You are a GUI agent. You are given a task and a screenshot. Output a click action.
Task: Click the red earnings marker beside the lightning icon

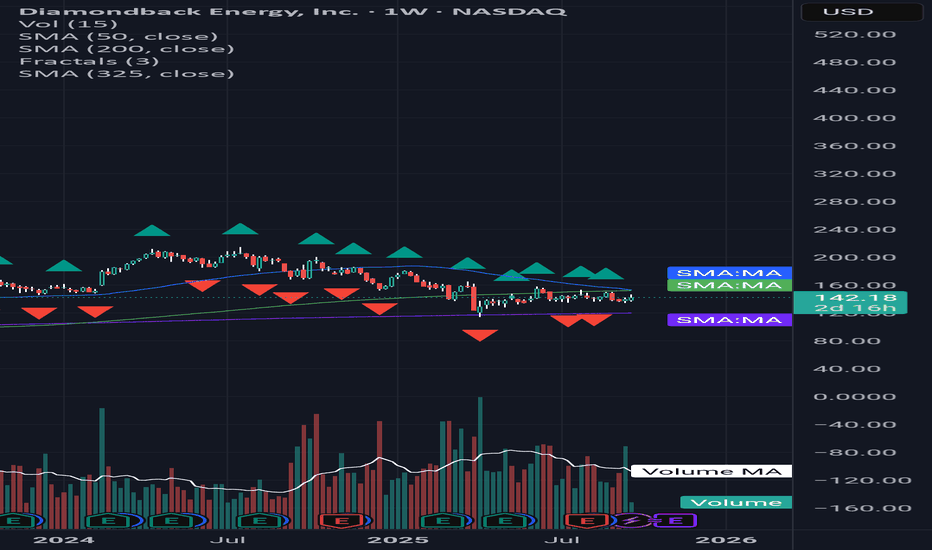coord(589,520)
